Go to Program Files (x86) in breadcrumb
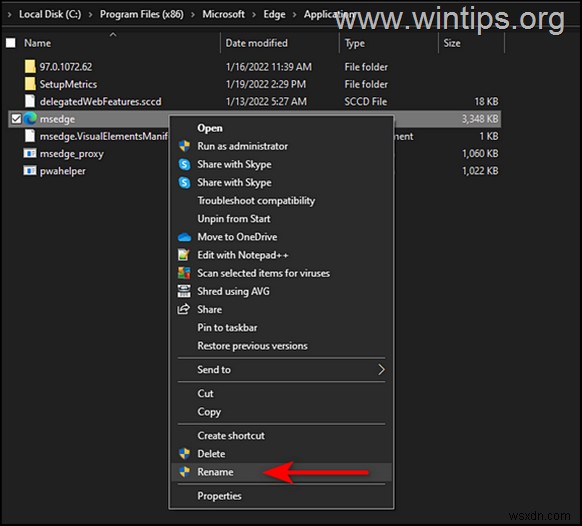The image size is (582, 526). point(142,14)
